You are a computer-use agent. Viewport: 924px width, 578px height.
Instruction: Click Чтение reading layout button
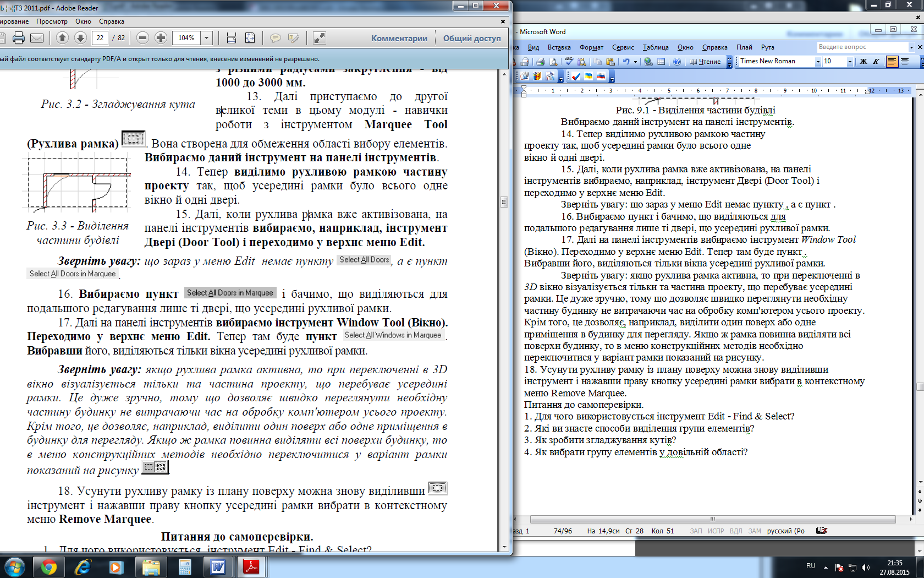[x=705, y=62]
